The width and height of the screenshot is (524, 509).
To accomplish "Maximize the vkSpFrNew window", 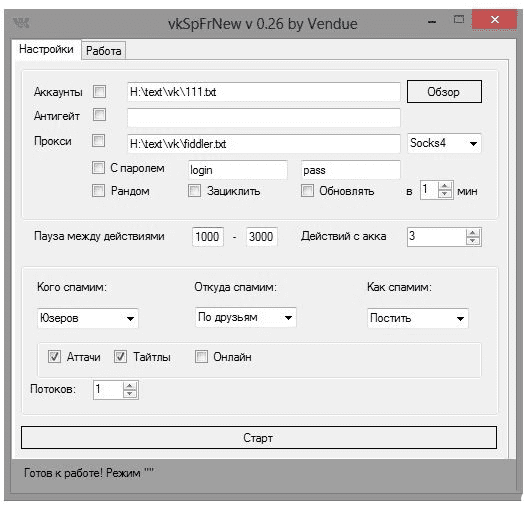I will [x=459, y=20].
